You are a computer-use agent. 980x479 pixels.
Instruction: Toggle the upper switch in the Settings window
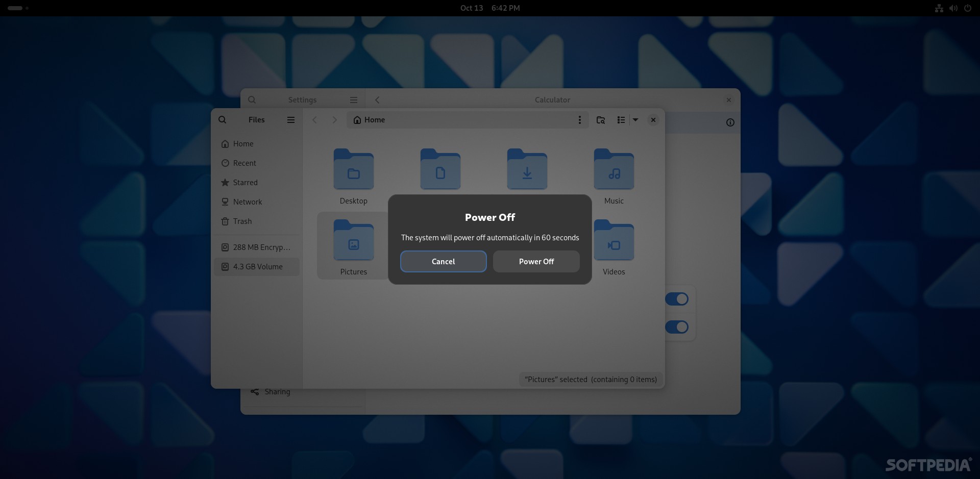point(677,299)
